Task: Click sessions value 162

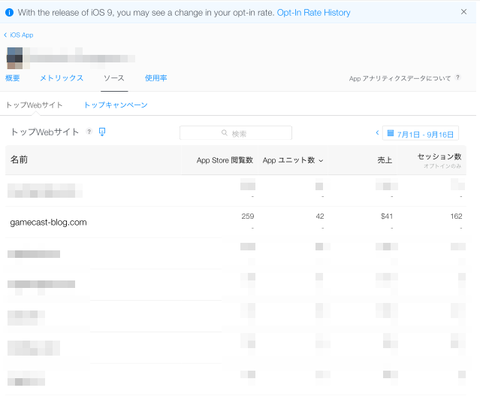Action: 456,216
